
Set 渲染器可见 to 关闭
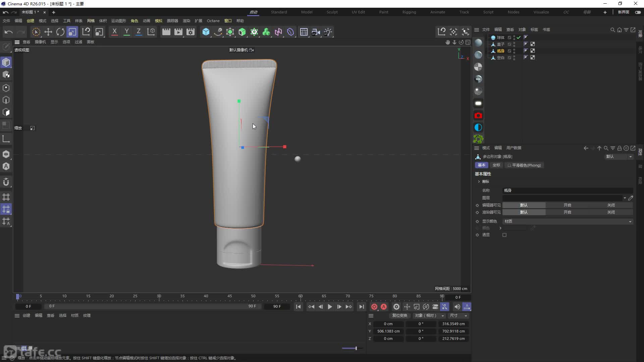pos(611,212)
